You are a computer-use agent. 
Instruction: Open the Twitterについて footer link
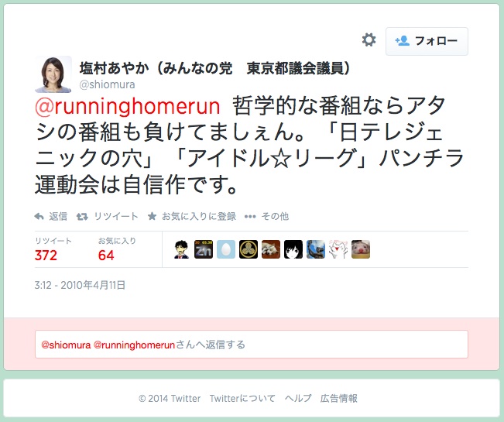242,399
